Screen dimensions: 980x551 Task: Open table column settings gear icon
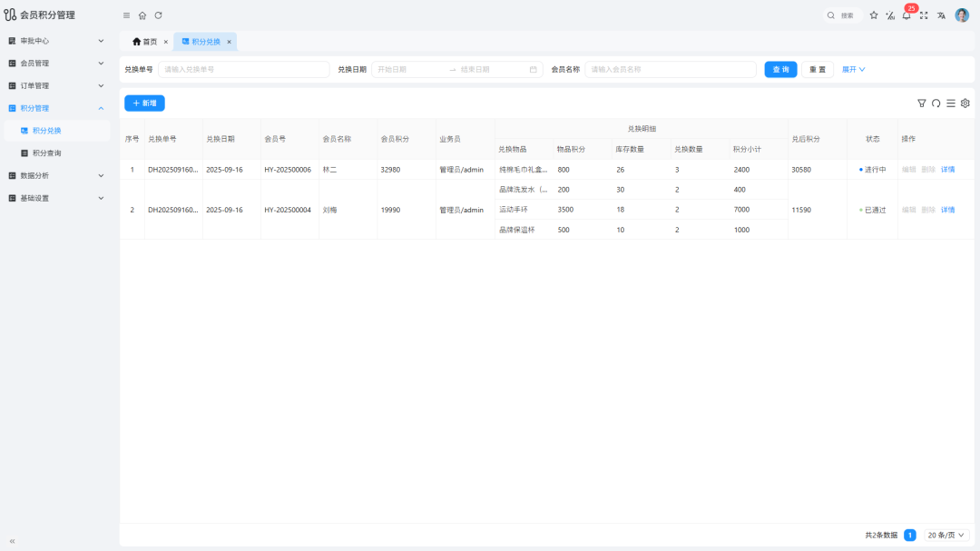[x=965, y=103]
